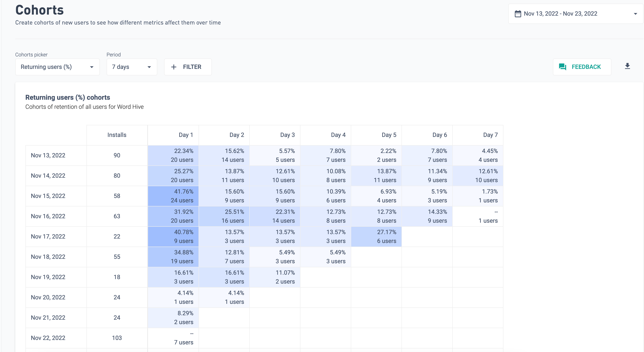Click the Returning users (%) cohorts heading
The width and height of the screenshot is (644, 352).
(x=68, y=97)
